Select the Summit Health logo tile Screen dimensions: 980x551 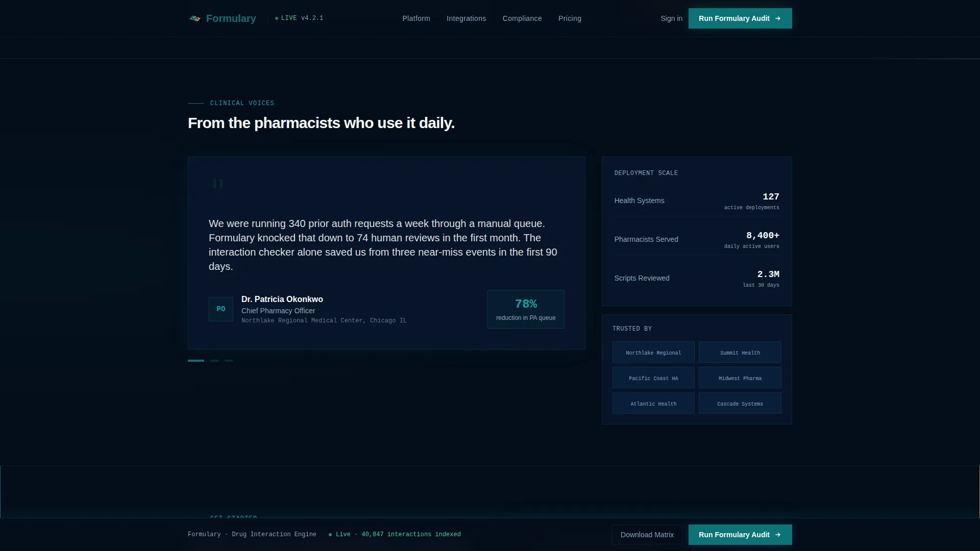(x=740, y=352)
